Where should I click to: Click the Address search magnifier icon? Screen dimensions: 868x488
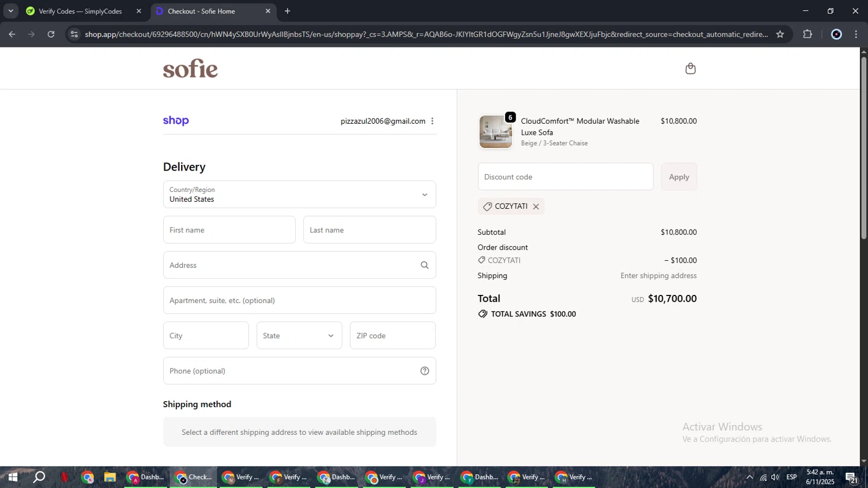coord(425,265)
